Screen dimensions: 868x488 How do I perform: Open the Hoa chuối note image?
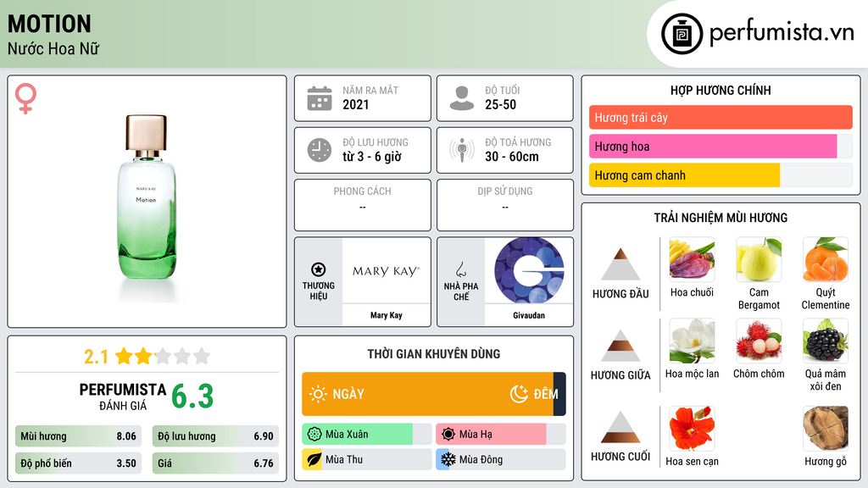[692, 259]
